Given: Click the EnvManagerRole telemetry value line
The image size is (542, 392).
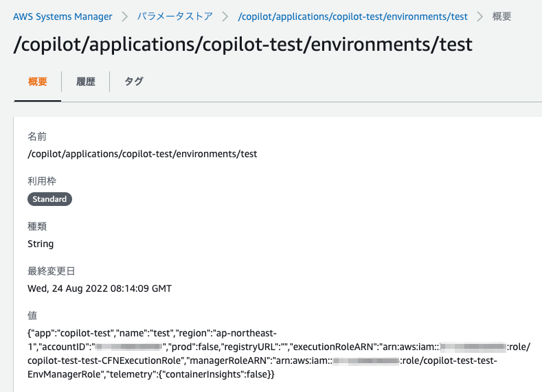Looking at the screenshot, I should pos(151,374).
